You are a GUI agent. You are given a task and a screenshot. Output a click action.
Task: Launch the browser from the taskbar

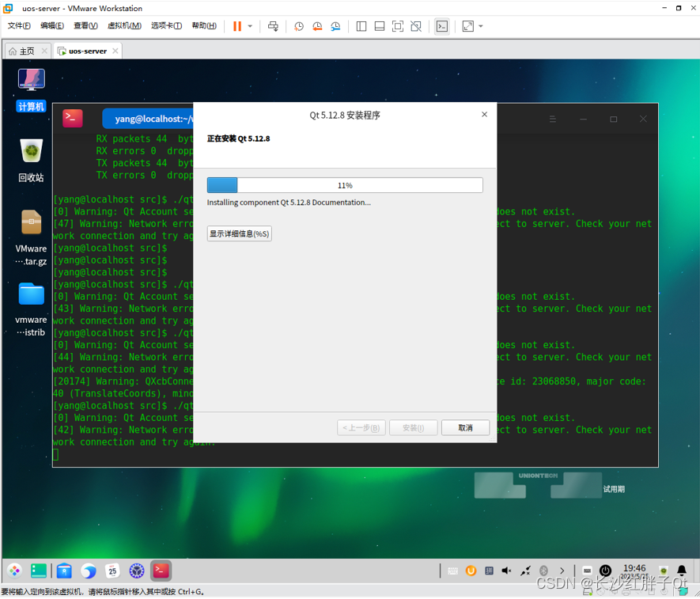(x=89, y=571)
